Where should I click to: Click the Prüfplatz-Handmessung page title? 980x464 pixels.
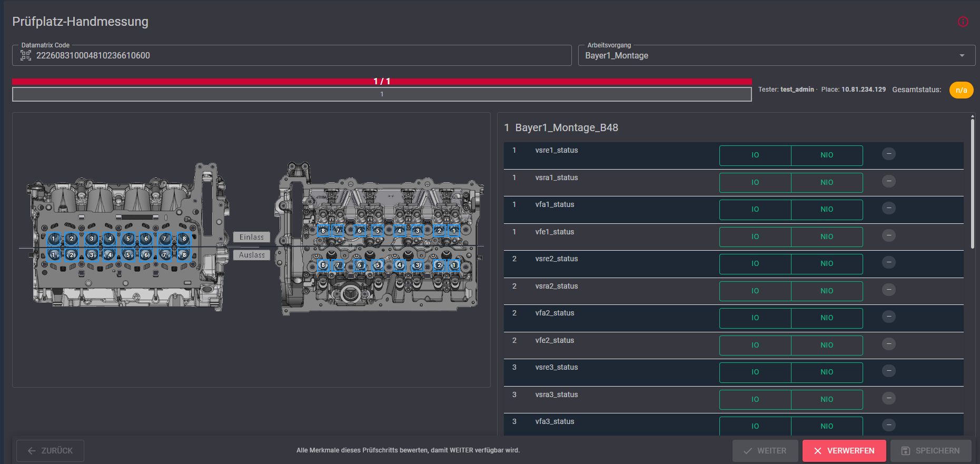coord(81,22)
